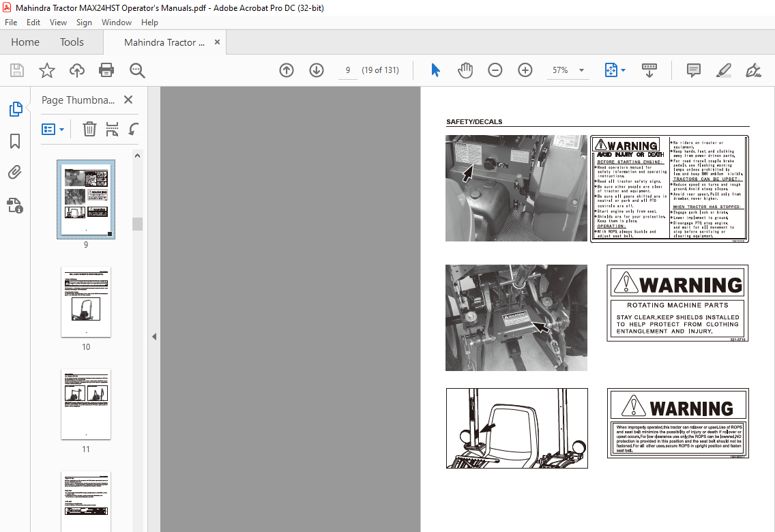Open the Find text magnifier tool
The height and width of the screenshot is (532, 775).
point(137,71)
